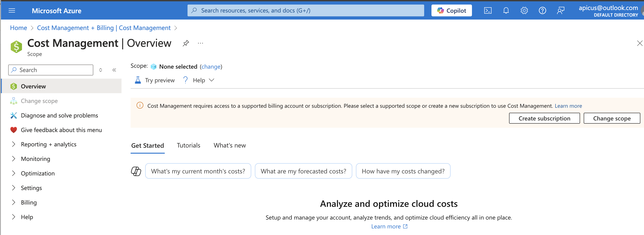Image resolution: width=644 pixels, height=235 pixels.
Task: Go to Home in the breadcrumb
Action: pos(18,28)
